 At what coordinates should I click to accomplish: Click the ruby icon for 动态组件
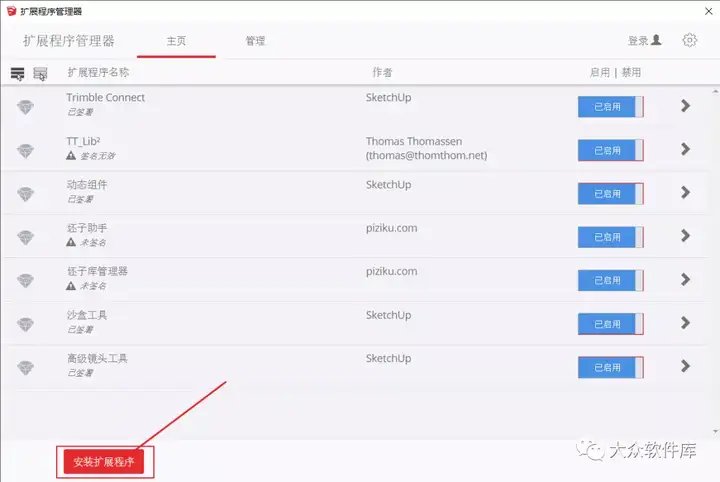25,194
